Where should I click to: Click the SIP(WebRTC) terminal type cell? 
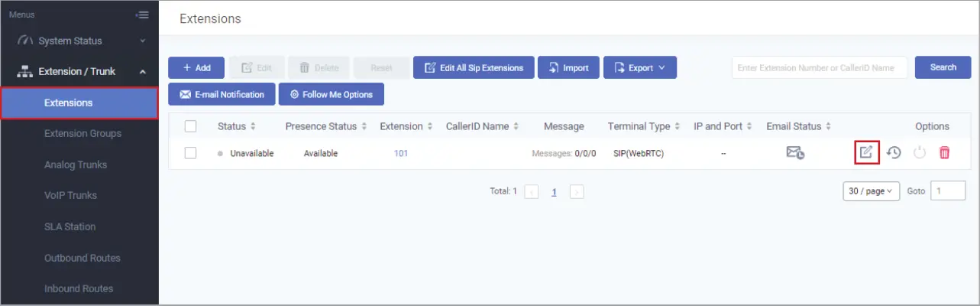pyautogui.click(x=639, y=153)
